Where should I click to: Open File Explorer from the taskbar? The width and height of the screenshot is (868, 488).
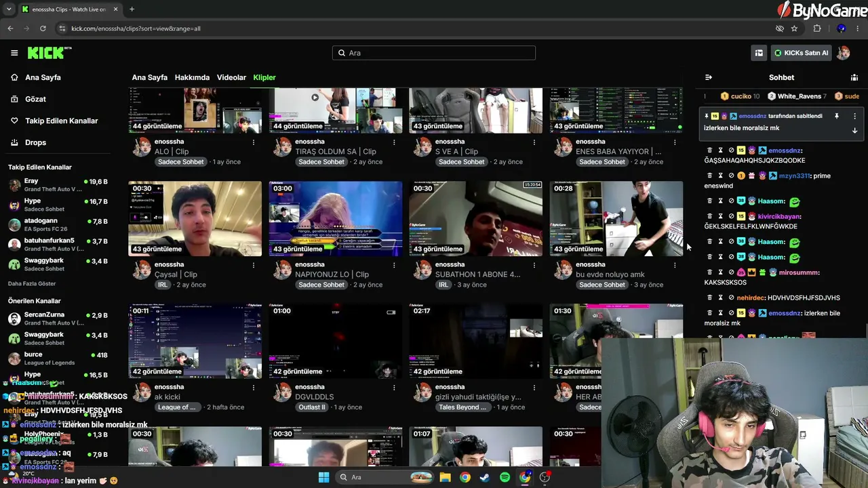tap(445, 477)
